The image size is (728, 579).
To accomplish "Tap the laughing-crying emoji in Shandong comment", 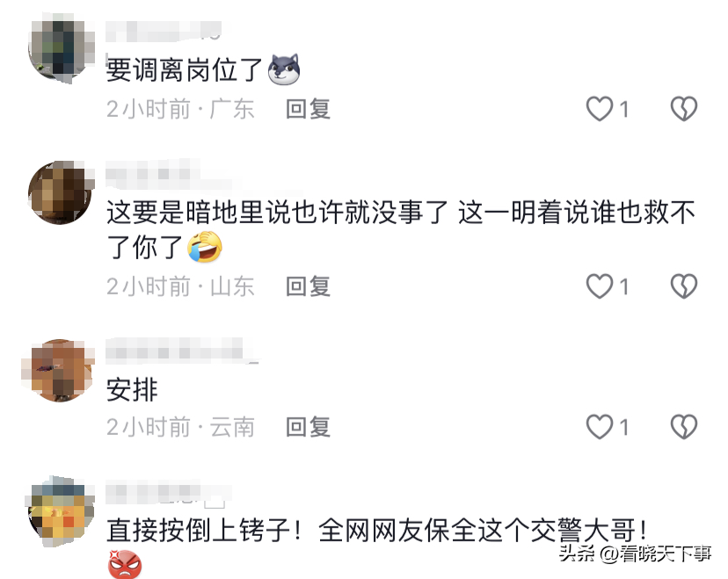I will (x=205, y=246).
